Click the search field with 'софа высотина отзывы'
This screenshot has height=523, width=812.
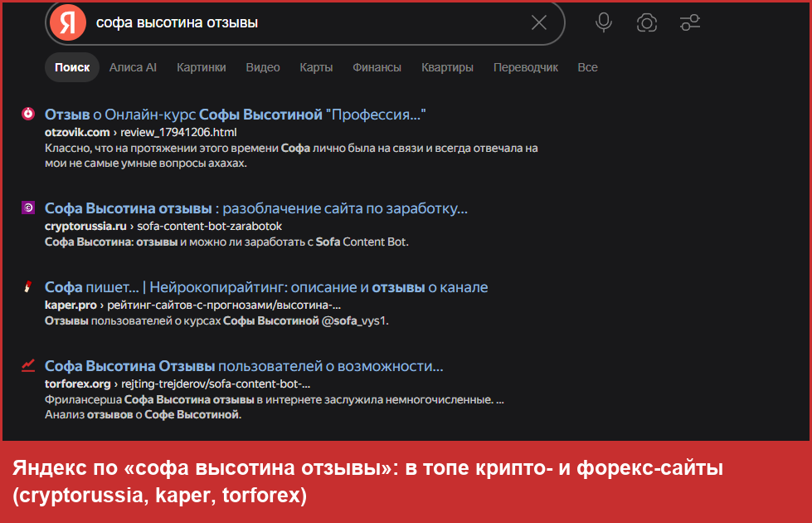click(x=305, y=22)
